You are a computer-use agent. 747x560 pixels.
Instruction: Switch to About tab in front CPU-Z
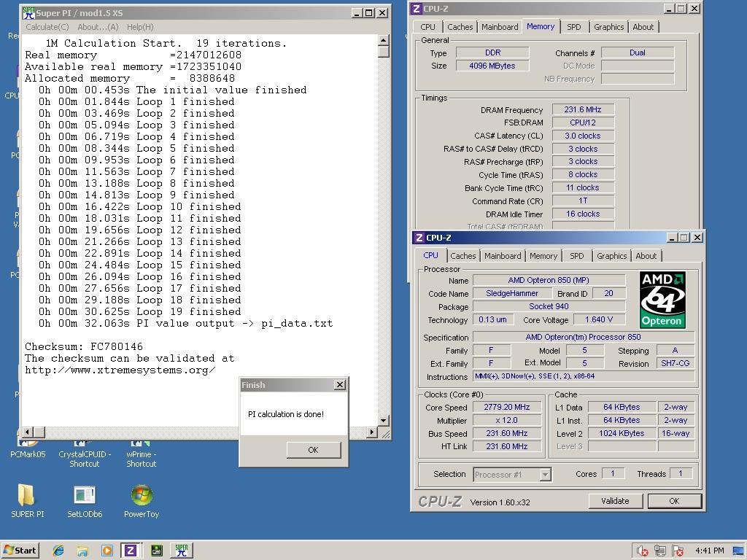pos(646,256)
